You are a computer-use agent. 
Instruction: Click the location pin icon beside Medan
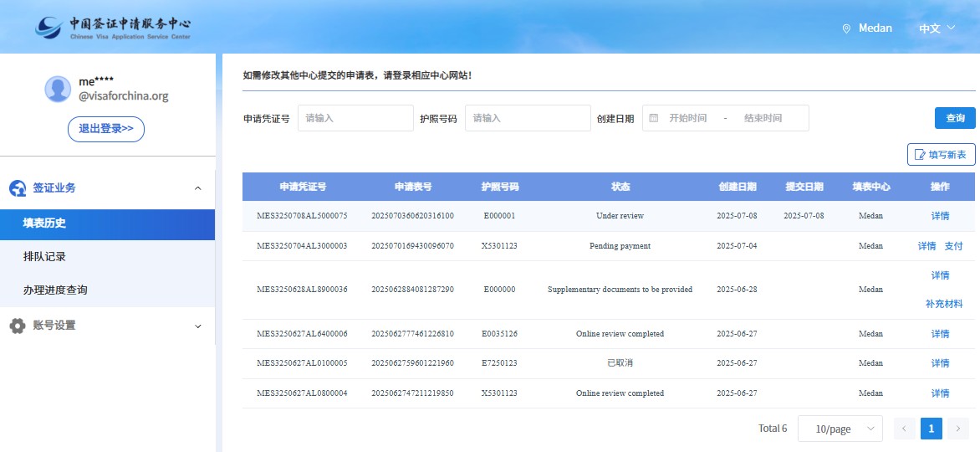coord(846,28)
